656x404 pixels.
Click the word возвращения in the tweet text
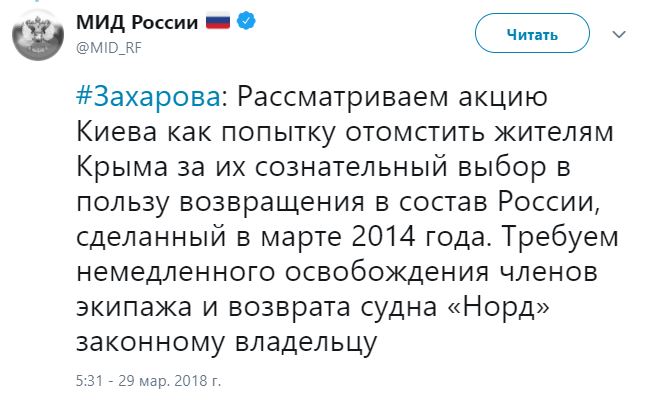tap(272, 203)
